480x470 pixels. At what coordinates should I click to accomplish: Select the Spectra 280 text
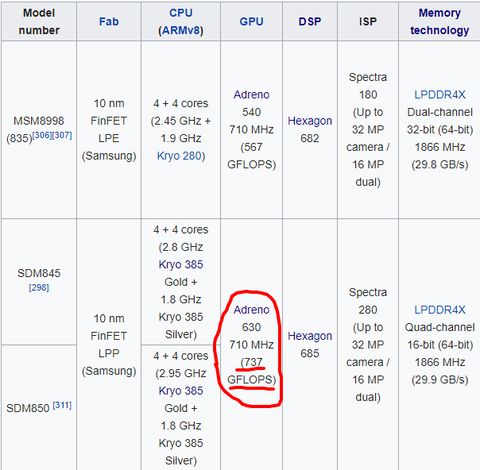coord(368,301)
